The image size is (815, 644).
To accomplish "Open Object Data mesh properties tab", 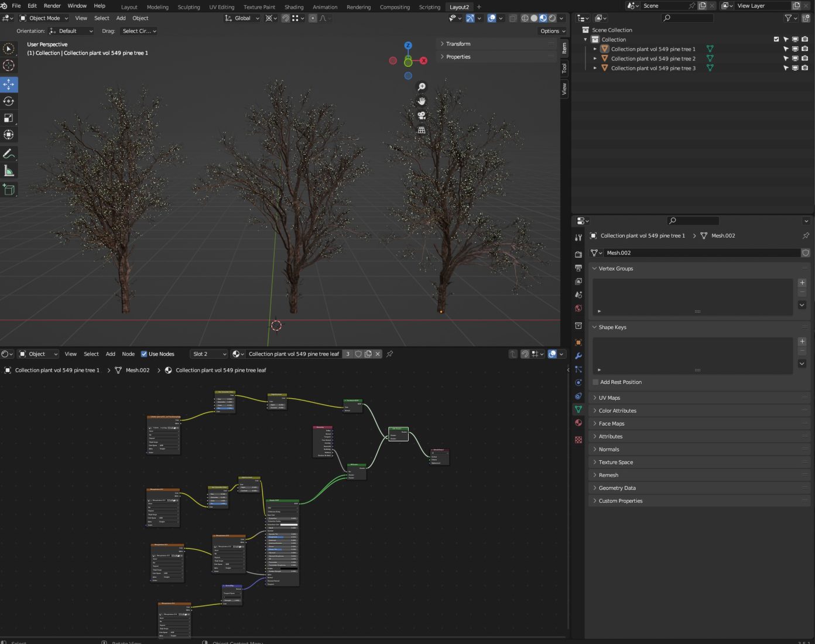I will 578,409.
